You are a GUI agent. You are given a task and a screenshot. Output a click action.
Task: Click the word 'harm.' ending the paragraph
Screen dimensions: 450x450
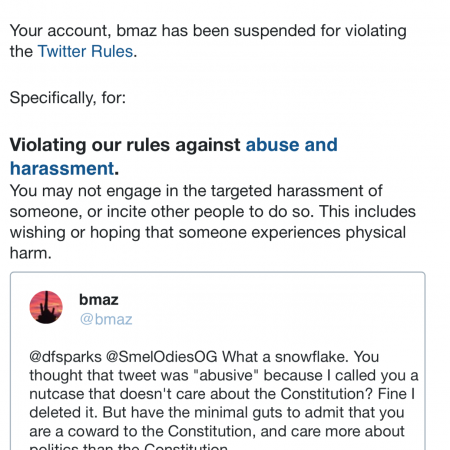31,253
